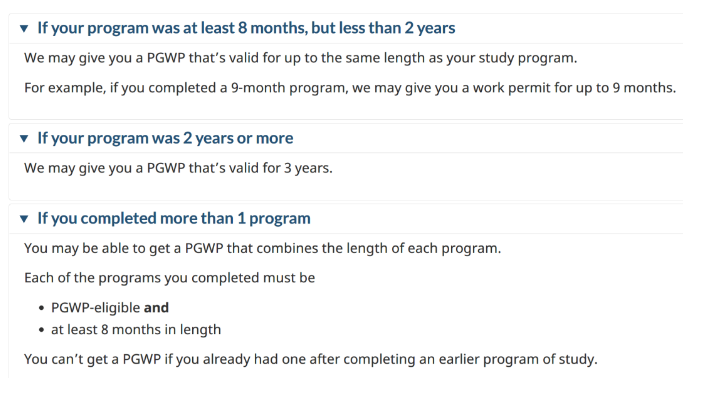
Task: Click the "PGWP-eligible" bullet item text
Action: 96,308
